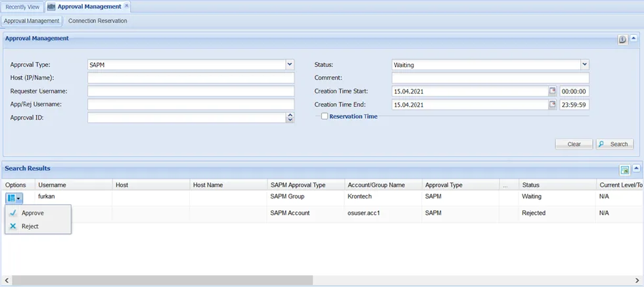Viewport: 644px width, 287px height.
Task: Click the 23:59:59 end time field
Action: click(574, 104)
